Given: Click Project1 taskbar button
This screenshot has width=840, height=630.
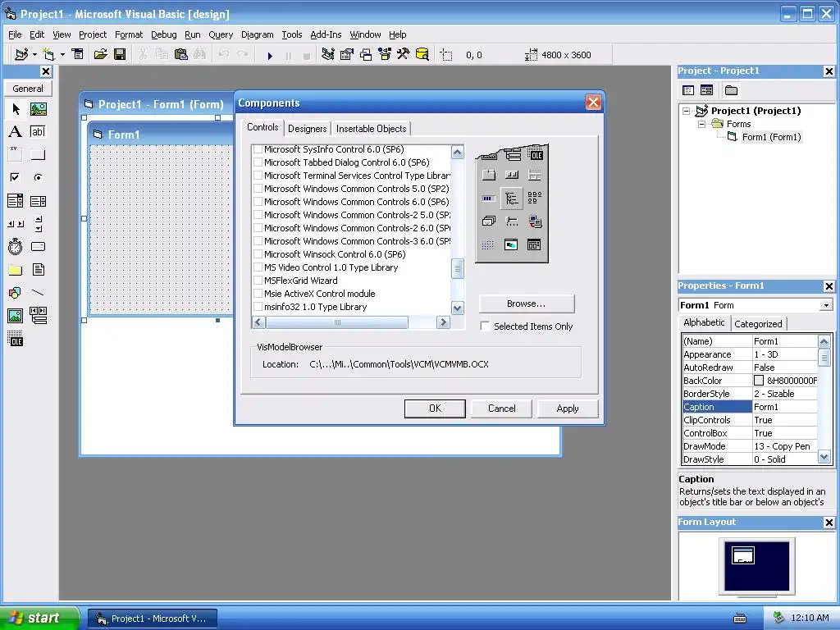Looking at the screenshot, I should pos(152,619).
